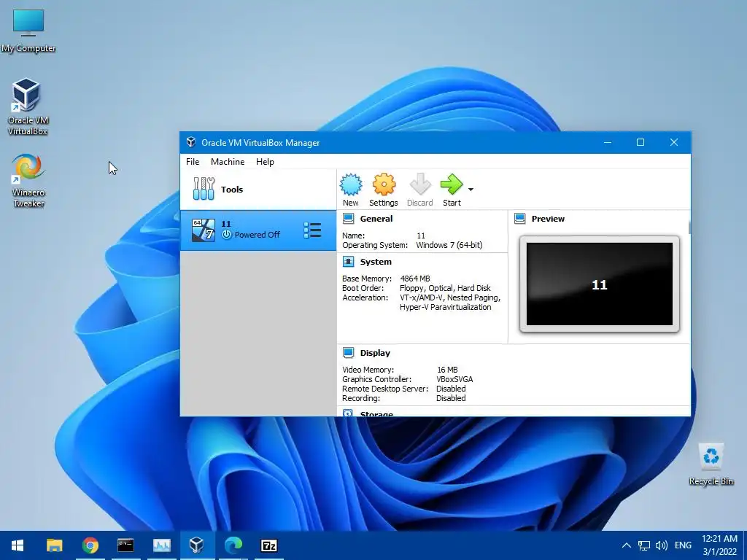Start the VM with green arrow
This screenshot has width=747, height=560.
pyautogui.click(x=451, y=184)
